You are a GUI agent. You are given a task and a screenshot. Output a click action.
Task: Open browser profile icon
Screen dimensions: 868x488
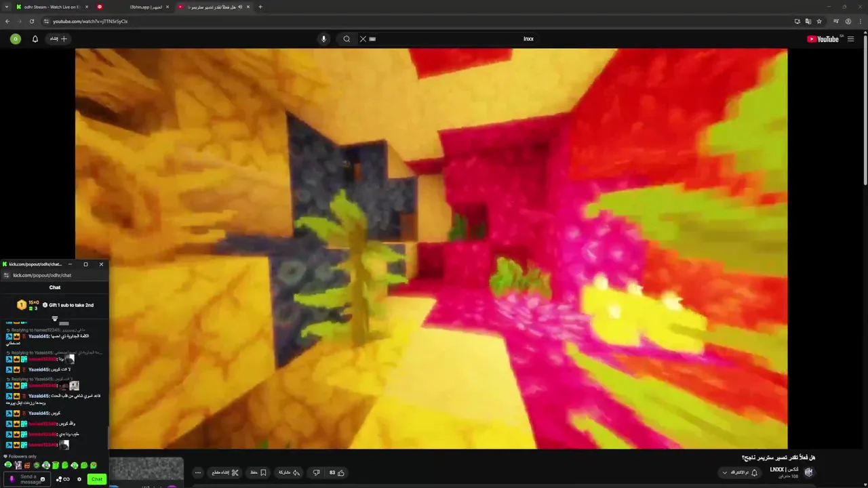point(848,21)
